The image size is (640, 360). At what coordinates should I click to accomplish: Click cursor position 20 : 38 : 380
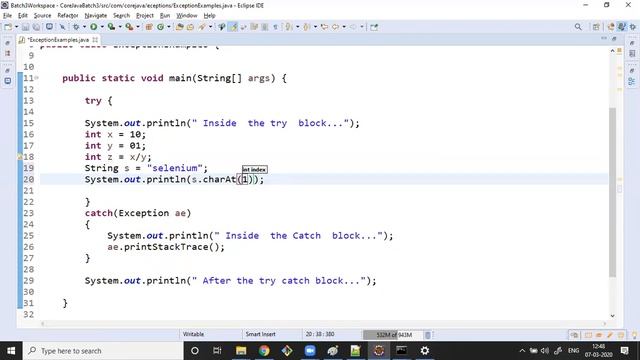click(x=320, y=334)
